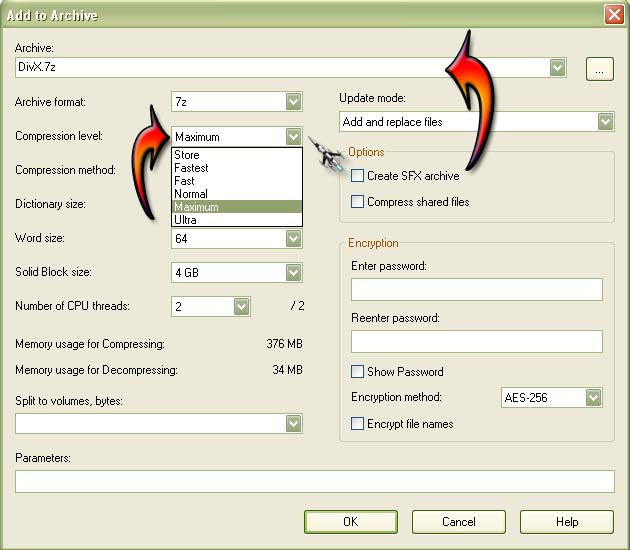Open the Archive format dropdown

(292, 102)
